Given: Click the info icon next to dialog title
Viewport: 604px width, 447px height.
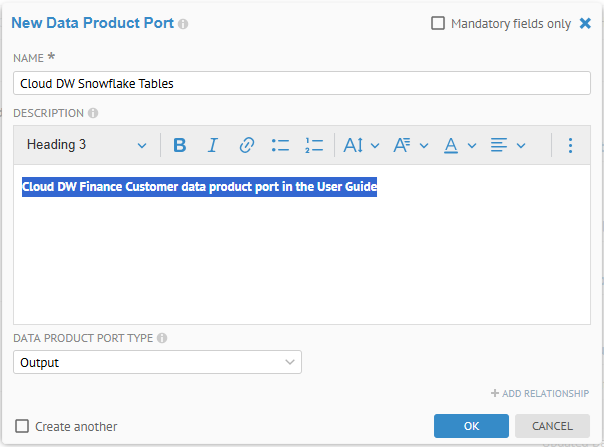Looking at the screenshot, I should pos(183,23).
